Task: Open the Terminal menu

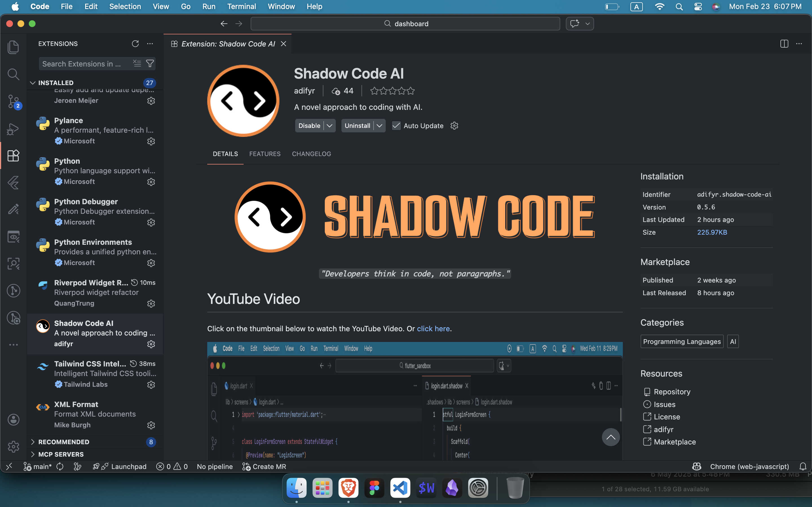Action: click(241, 6)
